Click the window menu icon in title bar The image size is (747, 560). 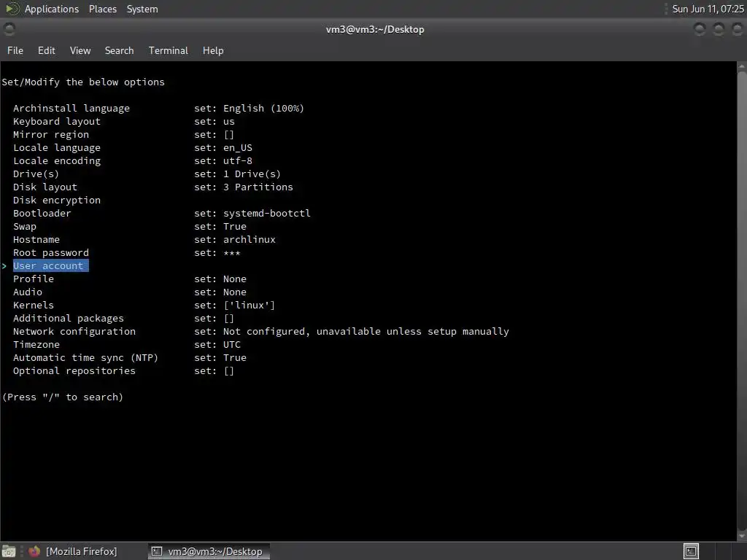(x=9, y=29)
